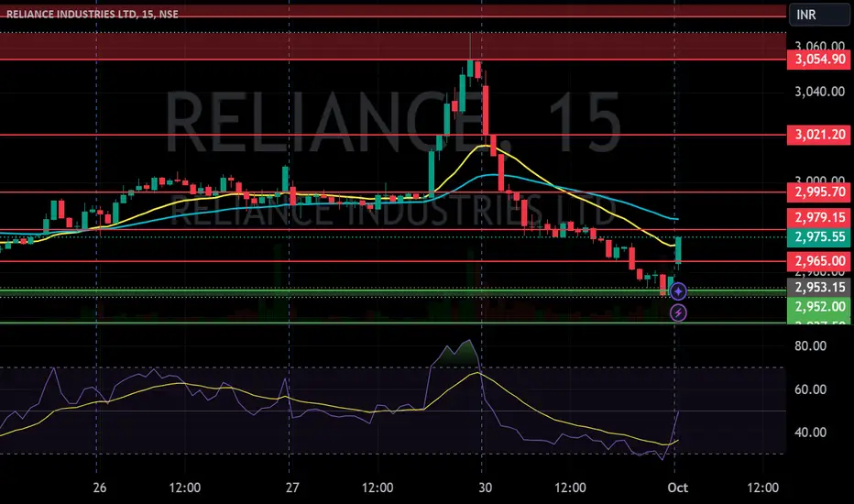This screenshot has width=854, height=504.
Task: Click the purple lightning bolt event icon
Action: pyautogui.click(x=678, y=312)
